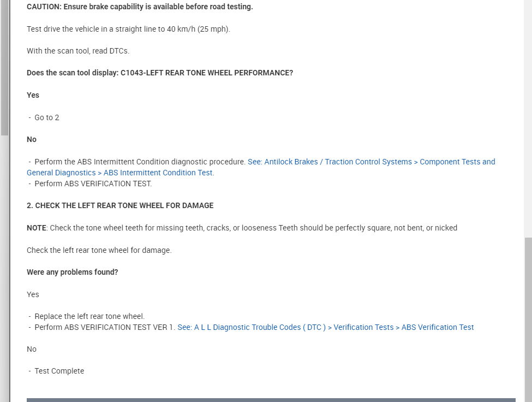Screen dimensions: 532x402
Task: Click the gray bar below Test Complete
Action: (x=271, y=400)
